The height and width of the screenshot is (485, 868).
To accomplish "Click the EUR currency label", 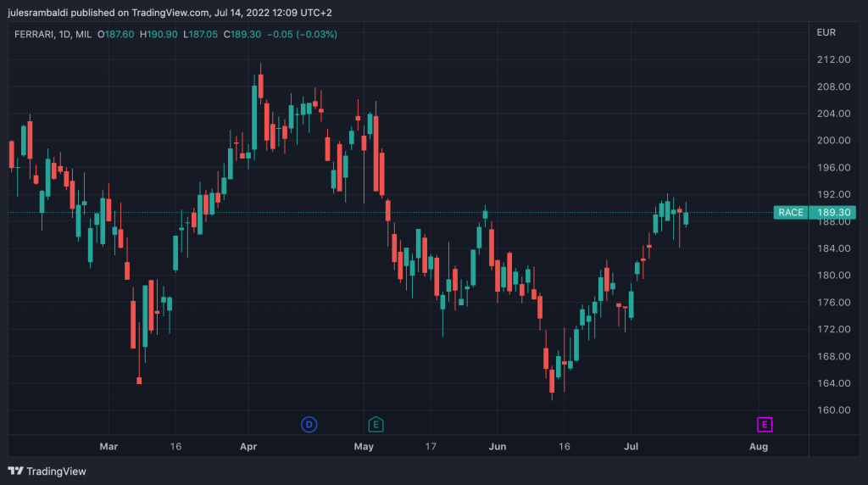I will (826, 33).
